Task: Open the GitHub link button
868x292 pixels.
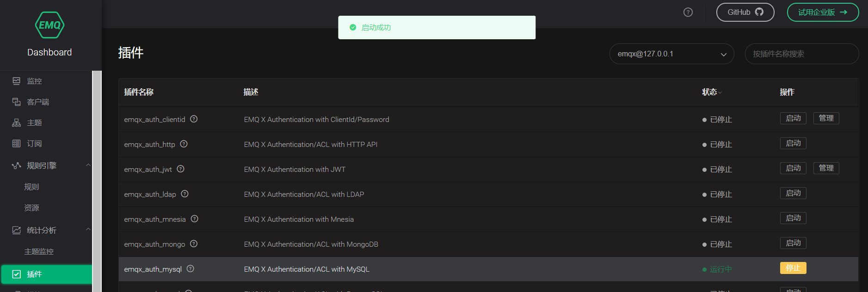Action: 745,12
